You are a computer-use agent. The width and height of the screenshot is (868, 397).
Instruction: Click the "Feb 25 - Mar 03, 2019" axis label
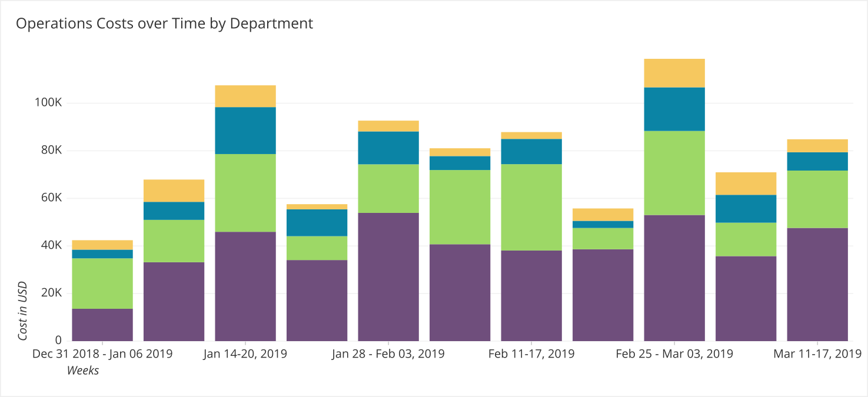(x=674, y=354)
